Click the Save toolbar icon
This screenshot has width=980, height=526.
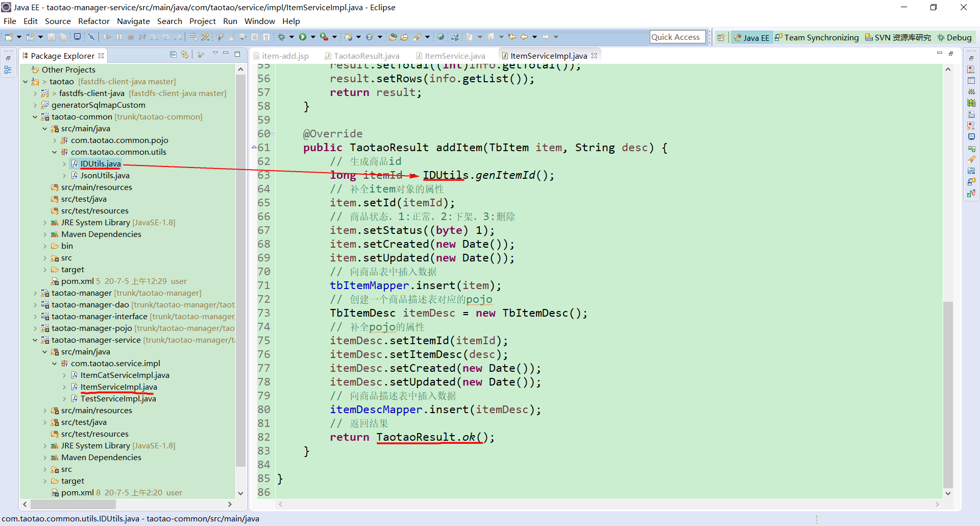(x=51, y=37)
